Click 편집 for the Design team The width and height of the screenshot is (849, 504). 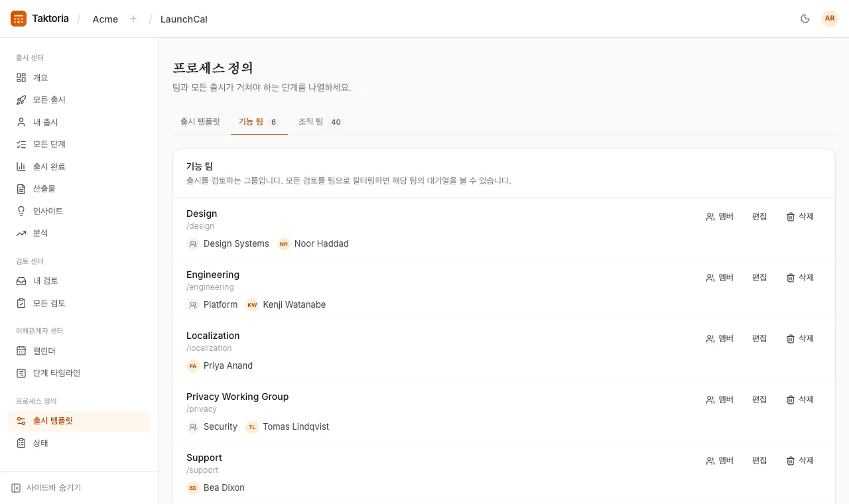(x=759, y=216)
